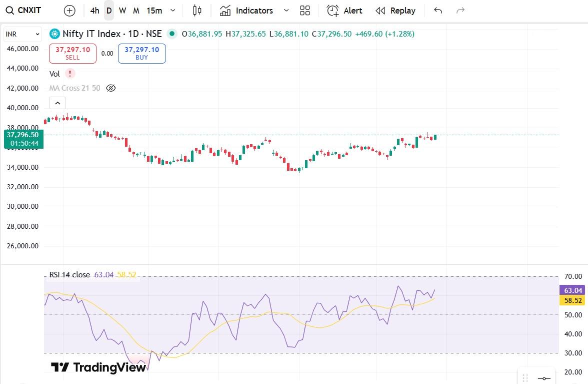Click the 37,297.10 BUY button
This screenshot has height=384, width=588.
(142, 53)
